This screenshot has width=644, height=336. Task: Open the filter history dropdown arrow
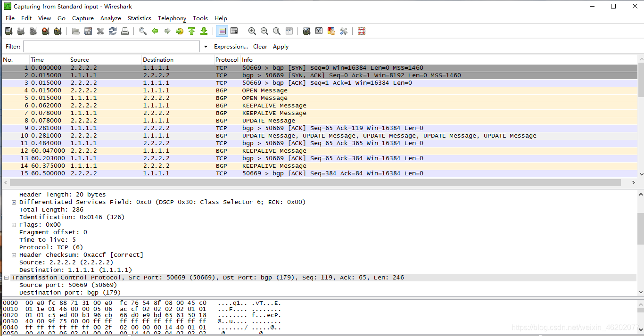coord(206,47)
